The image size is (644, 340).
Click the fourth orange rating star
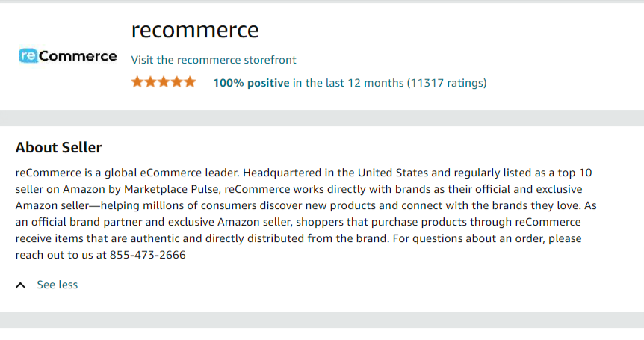click(x=176, y=82)
